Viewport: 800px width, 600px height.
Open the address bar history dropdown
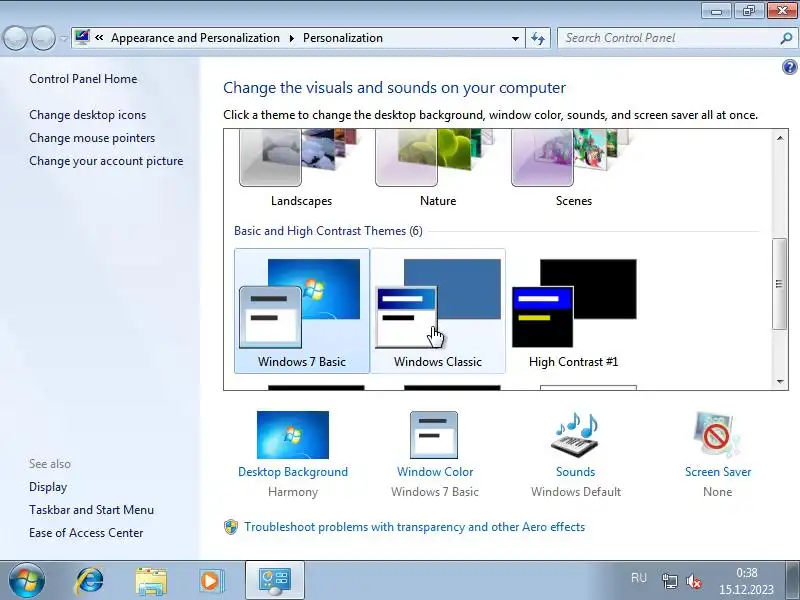515,38
